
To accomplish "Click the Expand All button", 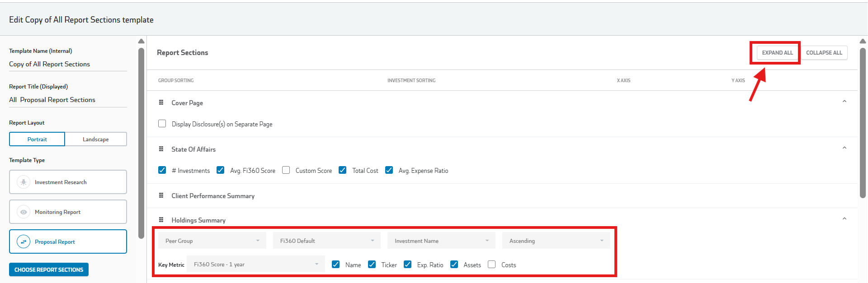I will point(778,52).
